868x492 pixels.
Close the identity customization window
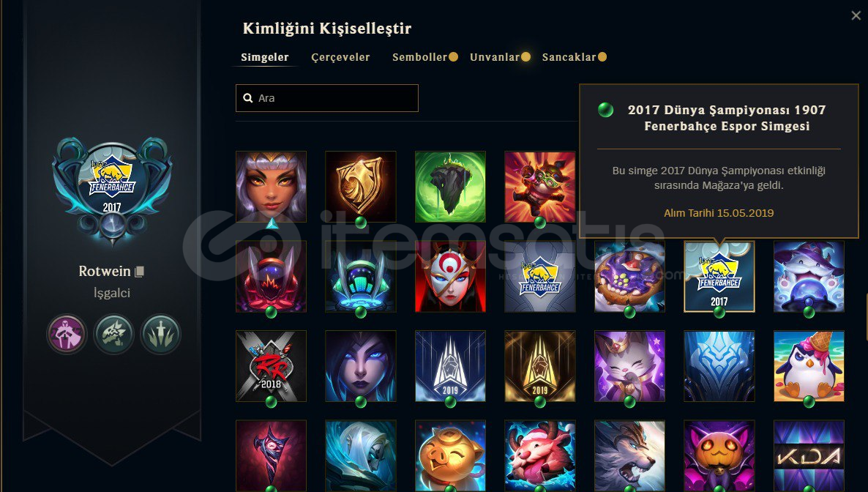856,15
